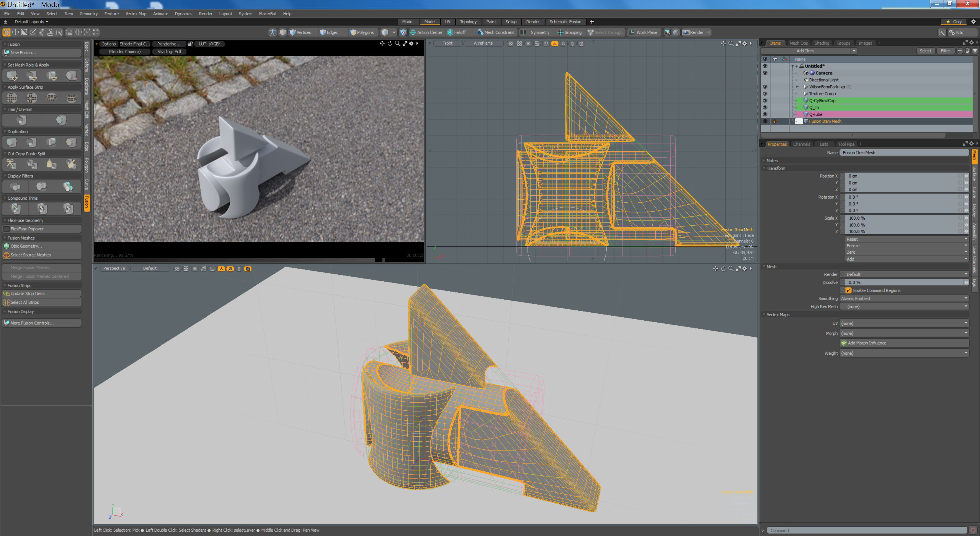Click the Falloff tool icon
Viewport: 980px width, 536px height.
pyautogui.click(x=450, y=32)
